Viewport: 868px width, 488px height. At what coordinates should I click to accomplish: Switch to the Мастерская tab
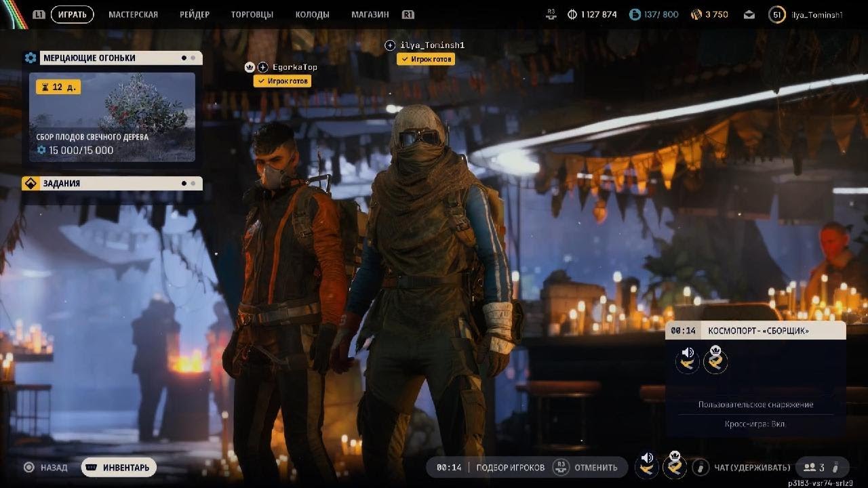coord(133,14)
